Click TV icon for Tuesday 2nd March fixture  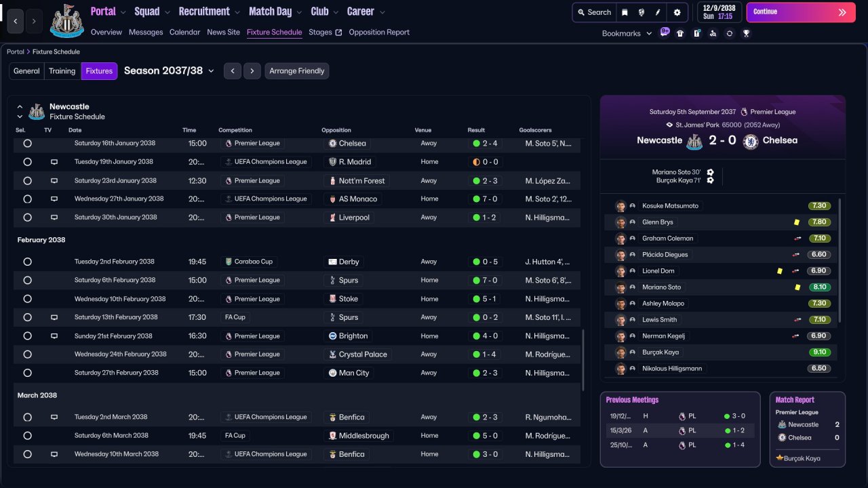click(54, 418)
